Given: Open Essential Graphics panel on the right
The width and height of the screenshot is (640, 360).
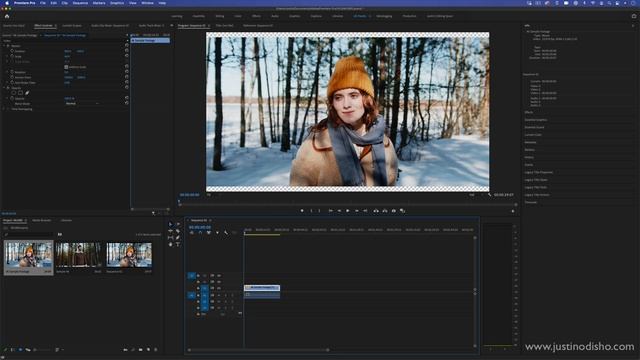Looking at the screenshot, I should point(536,120).
